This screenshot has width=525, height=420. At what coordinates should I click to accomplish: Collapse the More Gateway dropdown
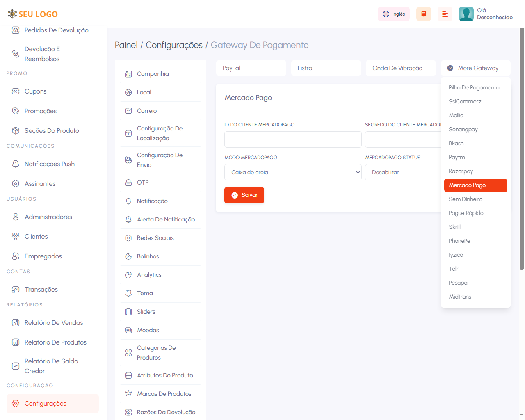pyautogui.click(x=475, y=68)
